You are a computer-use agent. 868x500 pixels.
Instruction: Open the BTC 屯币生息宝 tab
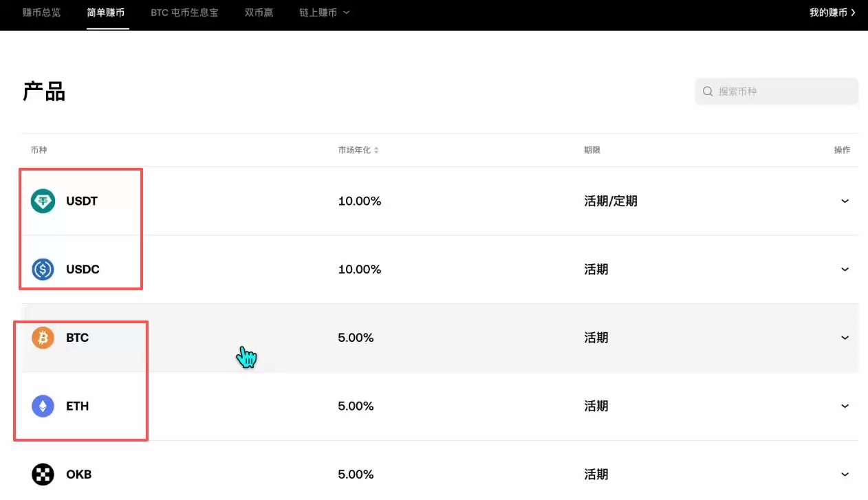tap(184, 12)
